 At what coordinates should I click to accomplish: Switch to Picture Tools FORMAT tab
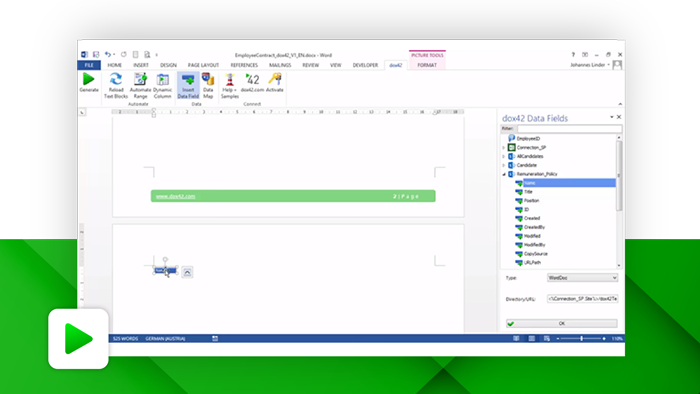click(427, 65)
